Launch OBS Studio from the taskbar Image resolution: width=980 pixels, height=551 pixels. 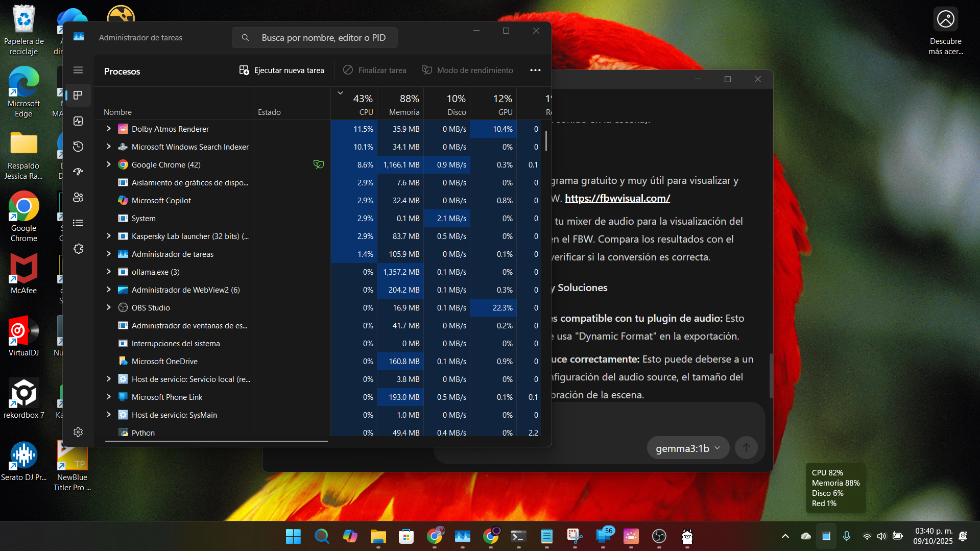click(659, 537)
